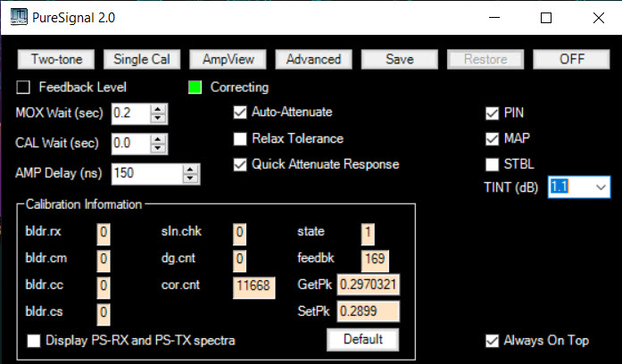Click the CAL Wait field showing 0.0

pos(131,143)
